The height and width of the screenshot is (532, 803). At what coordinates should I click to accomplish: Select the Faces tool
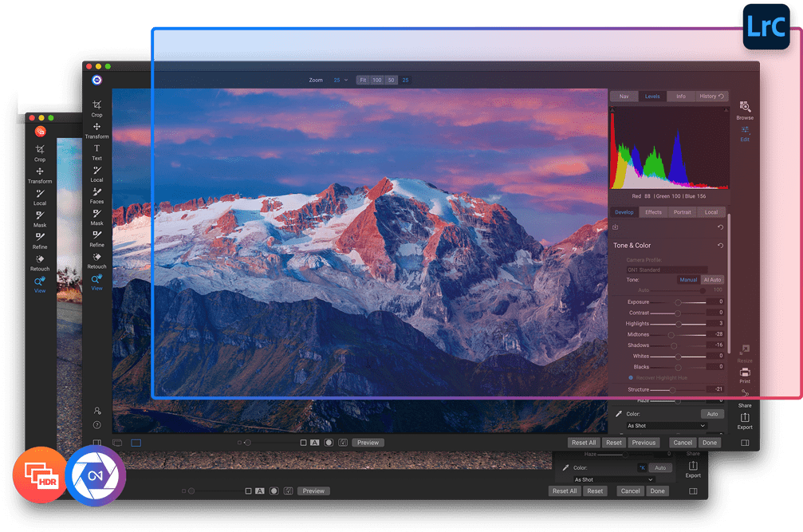click(x=96, y=195)
